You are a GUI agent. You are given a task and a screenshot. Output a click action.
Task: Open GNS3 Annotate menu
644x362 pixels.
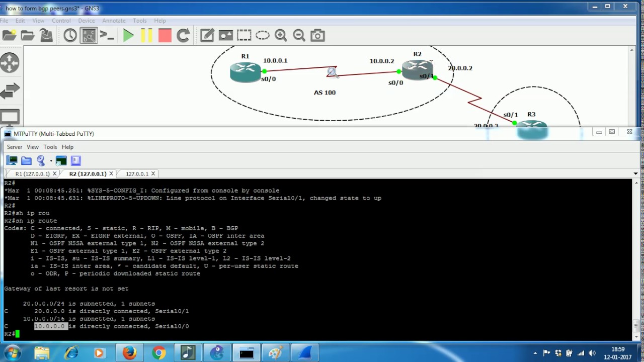(x=114, y=21)
